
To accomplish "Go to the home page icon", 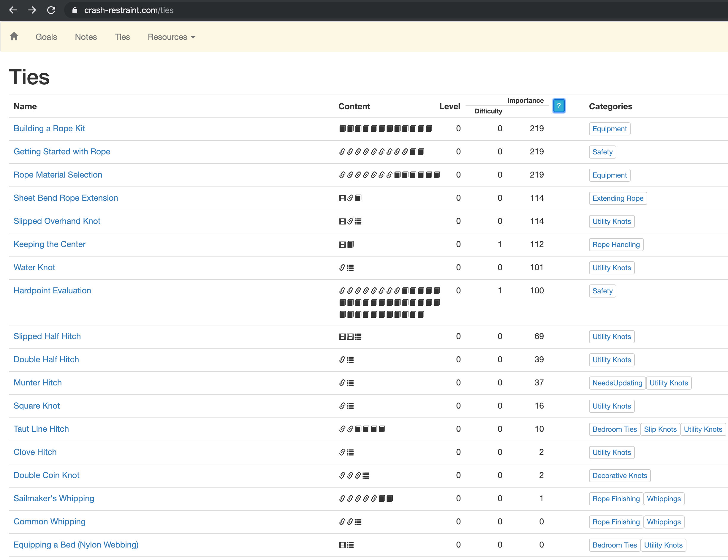I will (x=14, y=36).
